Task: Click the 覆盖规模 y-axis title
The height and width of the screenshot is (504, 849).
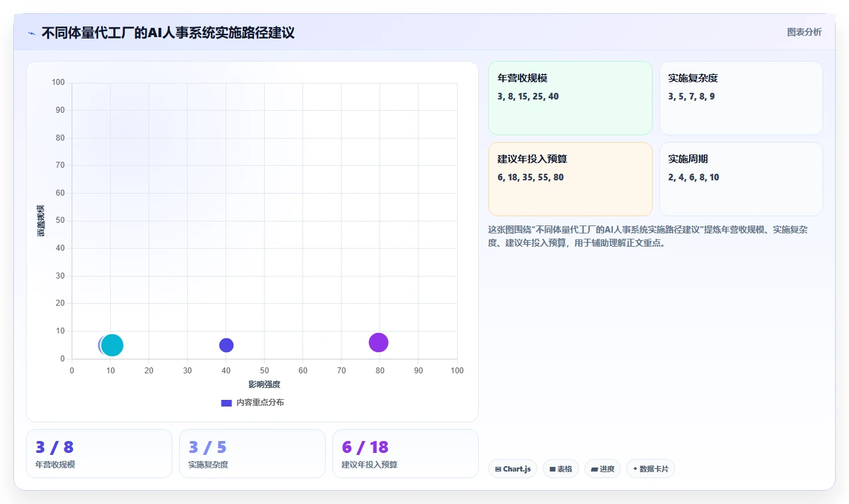Action: pos(40,221)
